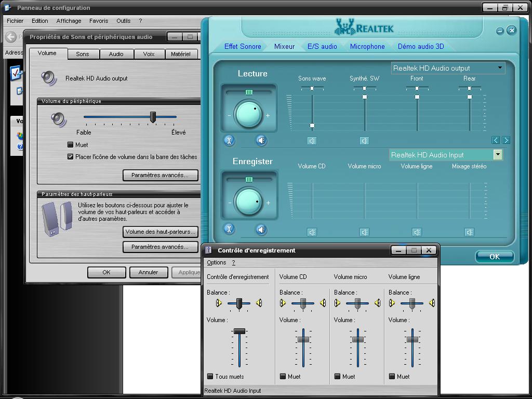532x399 pixels.
Task: Click Annuler in Propriétés de Sons dialog
Action: (148, 272)
